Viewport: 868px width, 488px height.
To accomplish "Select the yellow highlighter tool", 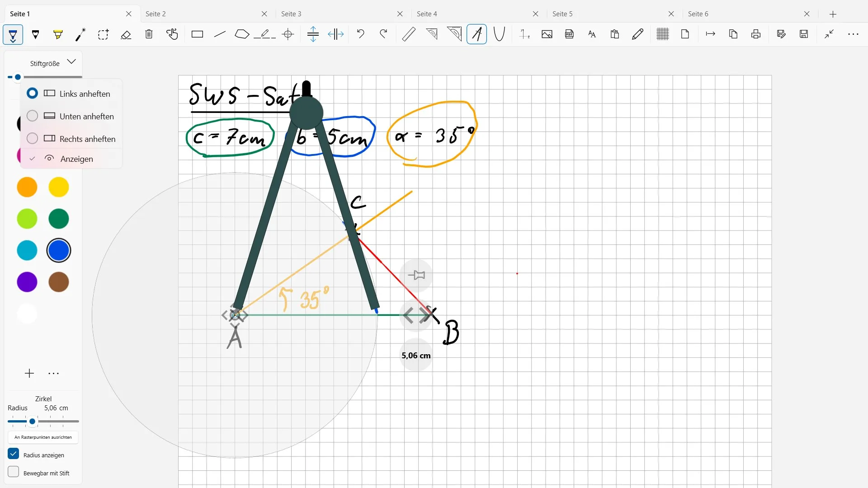I will pyautogui.click(x=58, y=34).
